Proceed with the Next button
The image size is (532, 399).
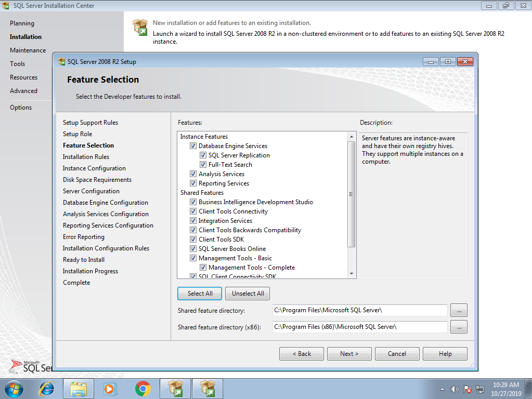point(349,354)
